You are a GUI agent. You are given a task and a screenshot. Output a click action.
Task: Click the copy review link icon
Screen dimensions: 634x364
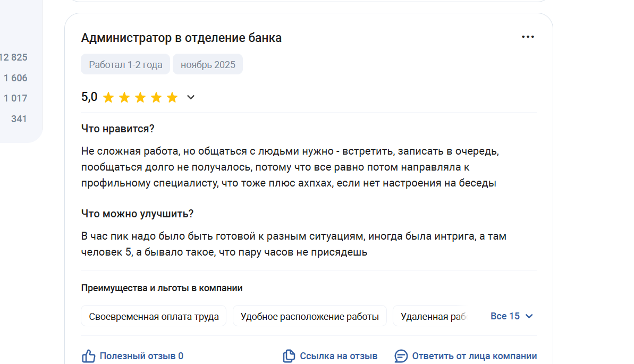[289, 356]
